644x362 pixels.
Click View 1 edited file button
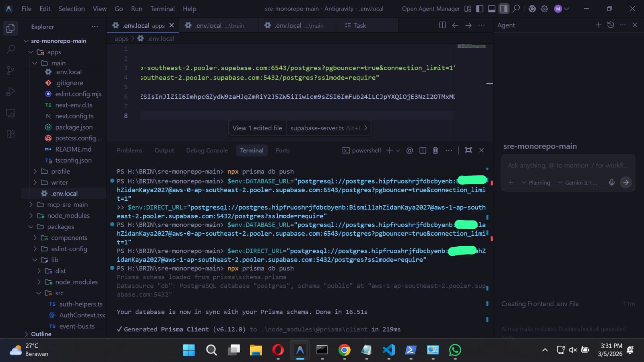[257, 128]
